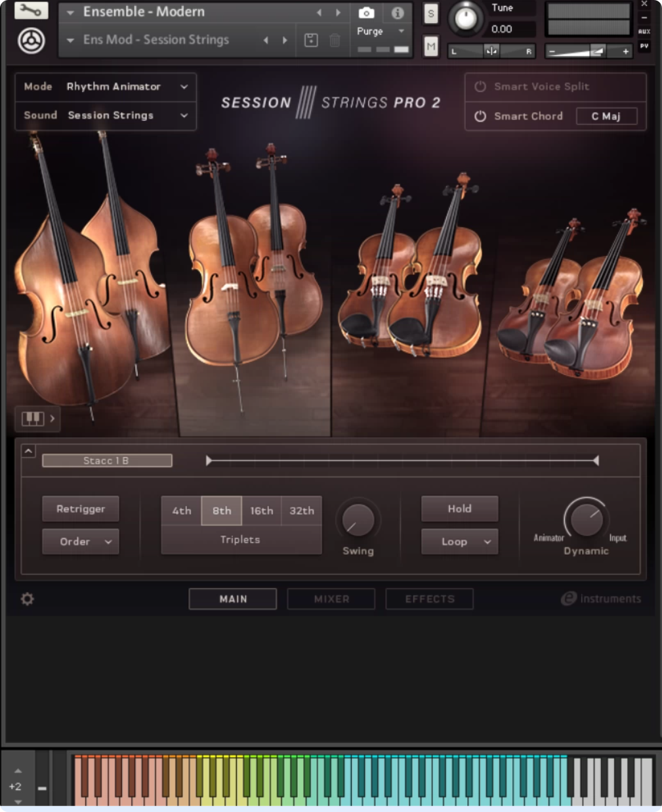
Task: Increase volume with the plus button
Action: coord(626,51)
